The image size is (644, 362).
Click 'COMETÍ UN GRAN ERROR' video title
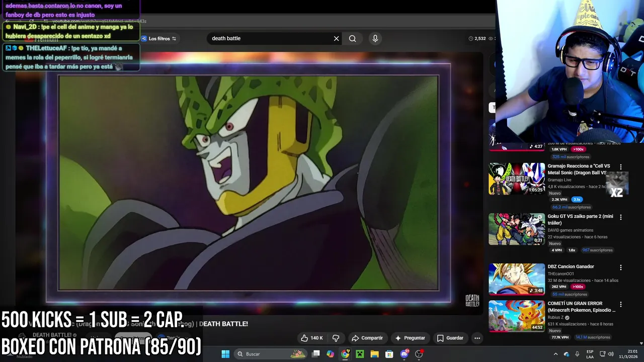[x=581, y=307]
